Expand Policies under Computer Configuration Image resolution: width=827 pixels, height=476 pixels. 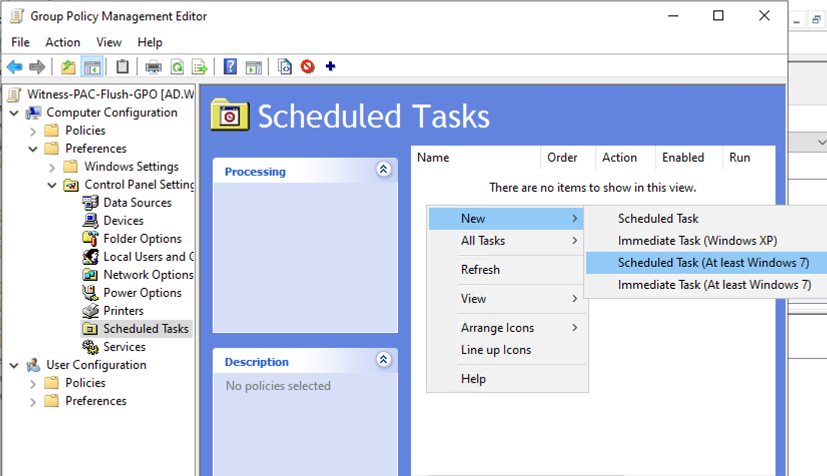tap(33, 131)
